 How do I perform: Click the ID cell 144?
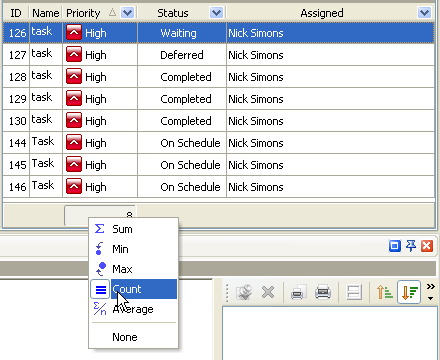pyautogui.click(x=17, y=143)
